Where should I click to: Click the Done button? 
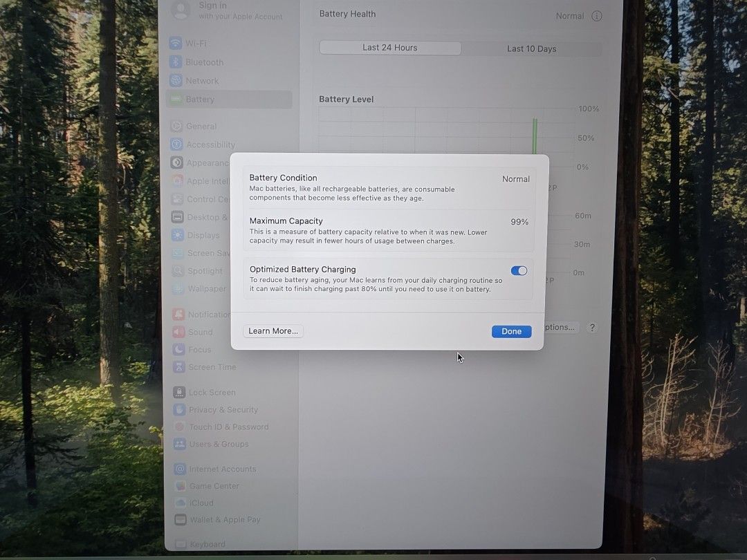point(512,331)
